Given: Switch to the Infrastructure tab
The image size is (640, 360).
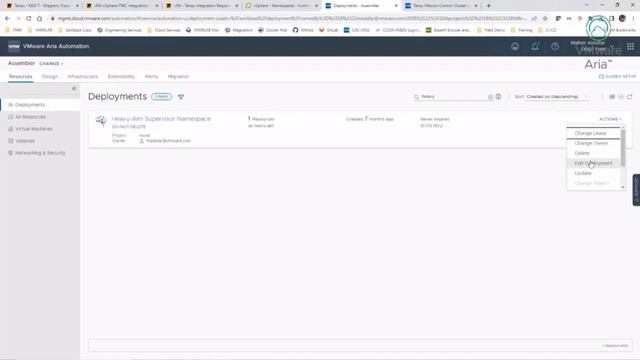Looking at the screenshot, I should (82, 76).
